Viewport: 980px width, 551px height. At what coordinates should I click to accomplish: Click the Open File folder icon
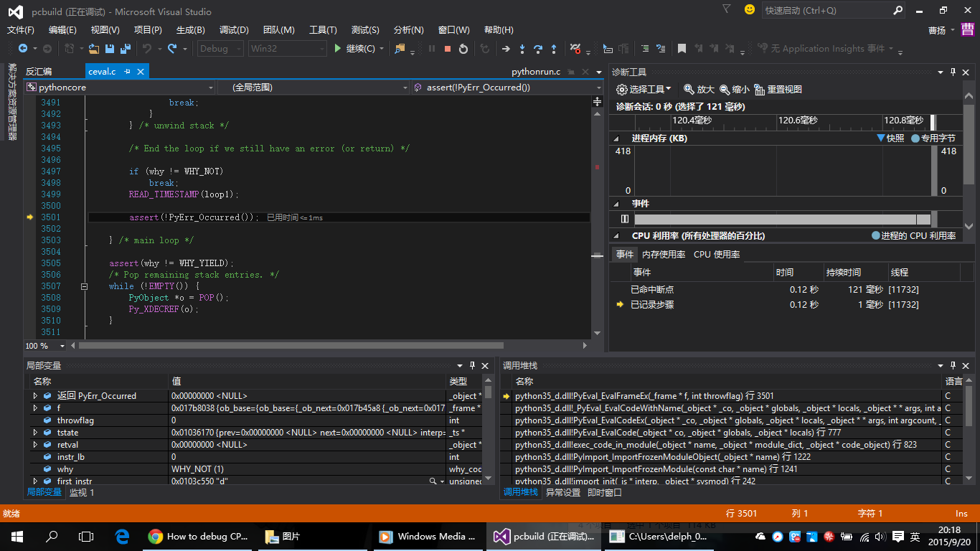(94, 49)
